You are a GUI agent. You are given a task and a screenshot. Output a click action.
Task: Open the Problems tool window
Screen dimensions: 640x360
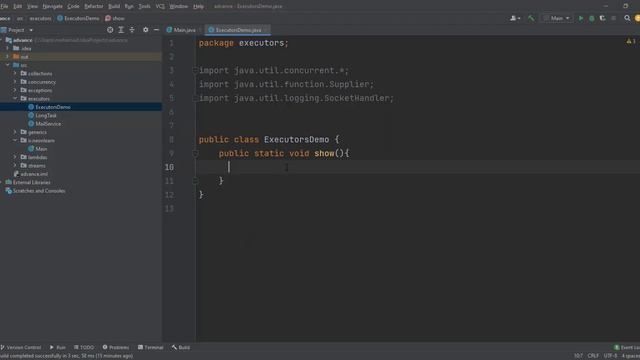coord(116,347)
